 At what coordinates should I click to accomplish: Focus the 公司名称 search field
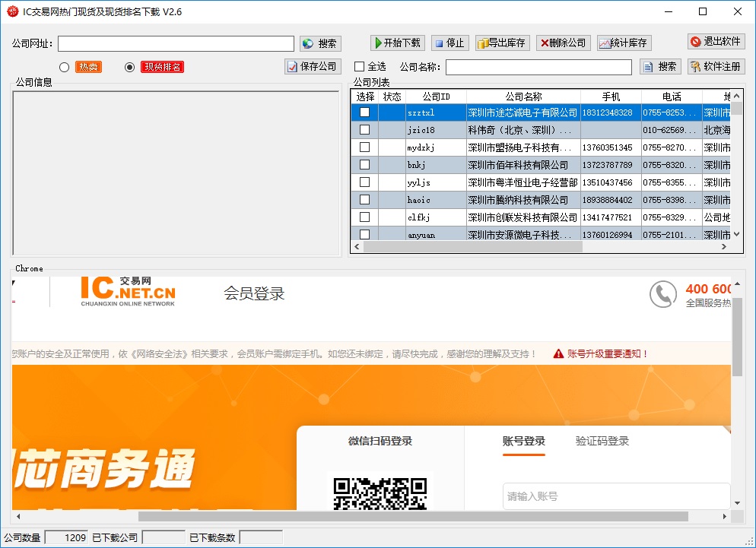click(538, 67)
